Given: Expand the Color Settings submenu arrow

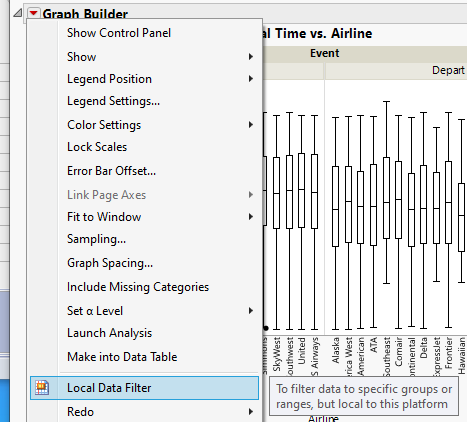Looking at the screenshot, I should pos(250,125).
